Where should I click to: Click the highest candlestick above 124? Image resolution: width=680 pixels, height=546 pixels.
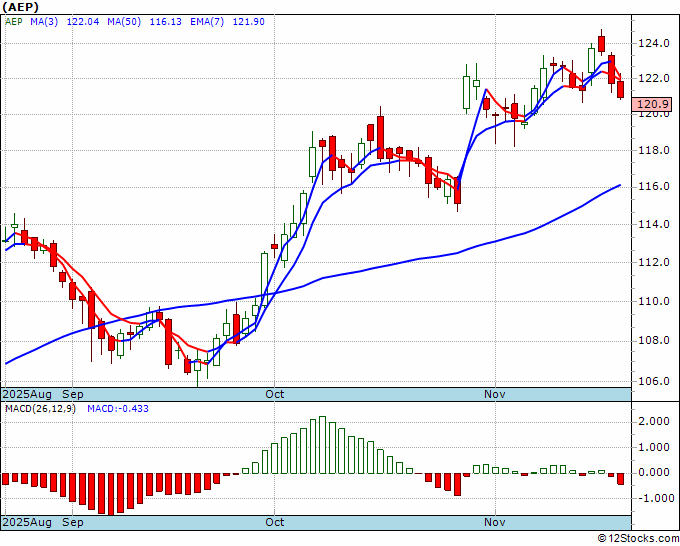(602, 43)
